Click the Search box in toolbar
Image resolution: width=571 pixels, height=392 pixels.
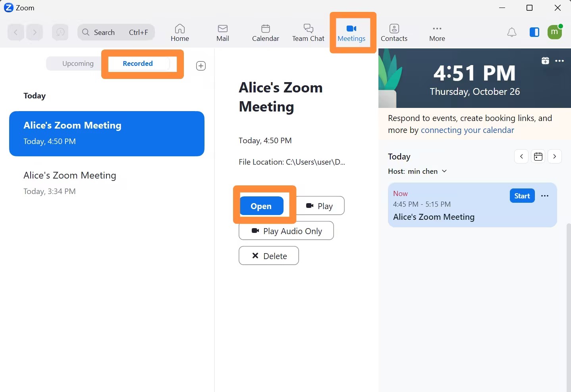116,33
